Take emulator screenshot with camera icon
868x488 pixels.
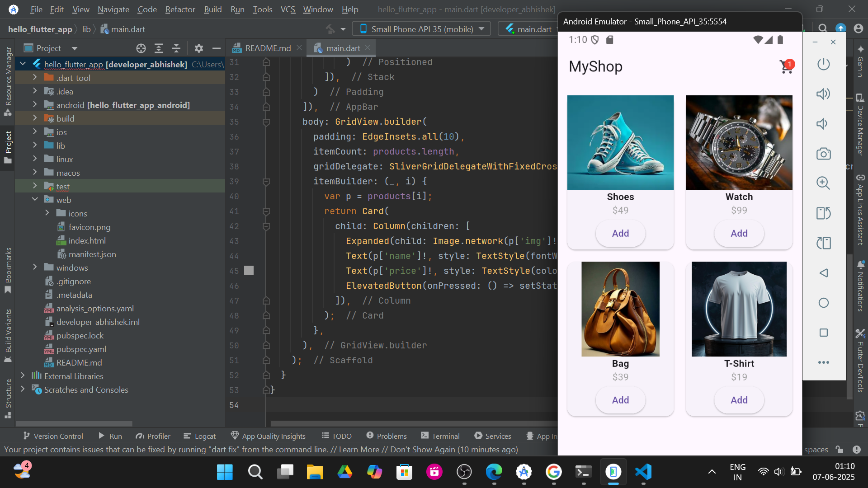823,154
